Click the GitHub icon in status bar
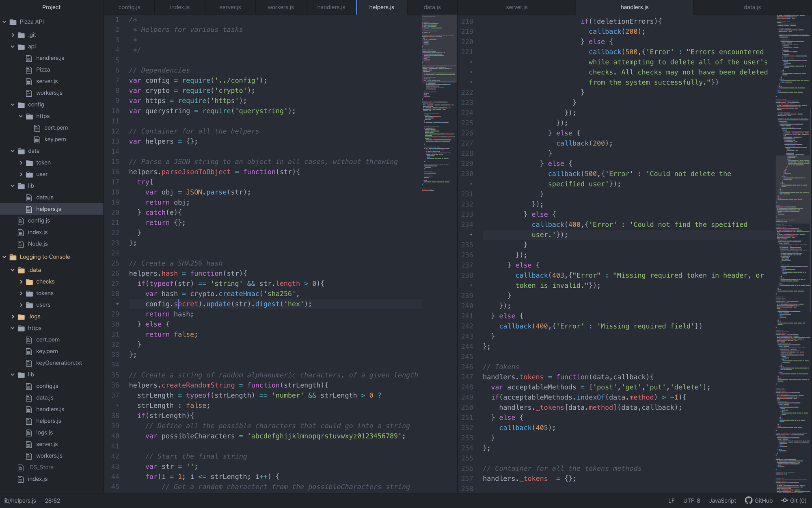The width and height of the screenshot is (812, 508). [x=748, y=500]
